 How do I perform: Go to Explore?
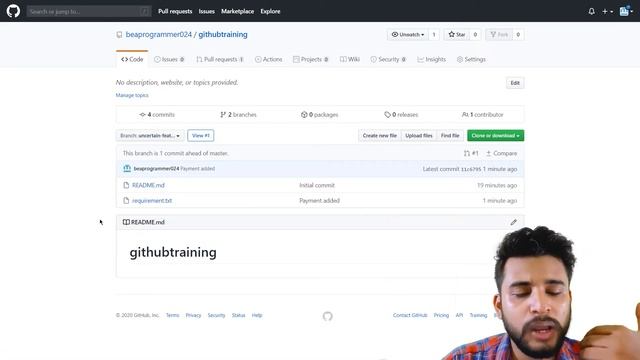[270, 11]
